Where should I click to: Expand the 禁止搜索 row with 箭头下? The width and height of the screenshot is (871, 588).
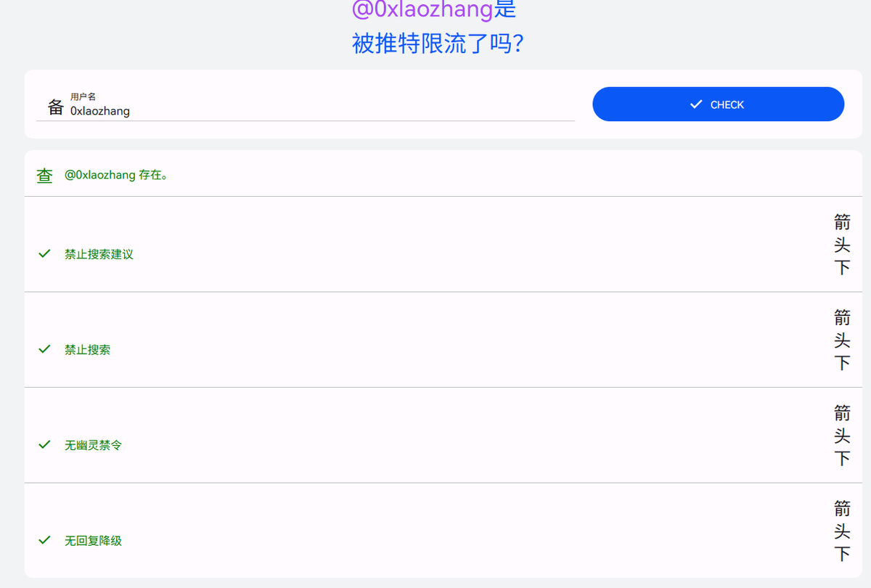click(x=842, y=340)
